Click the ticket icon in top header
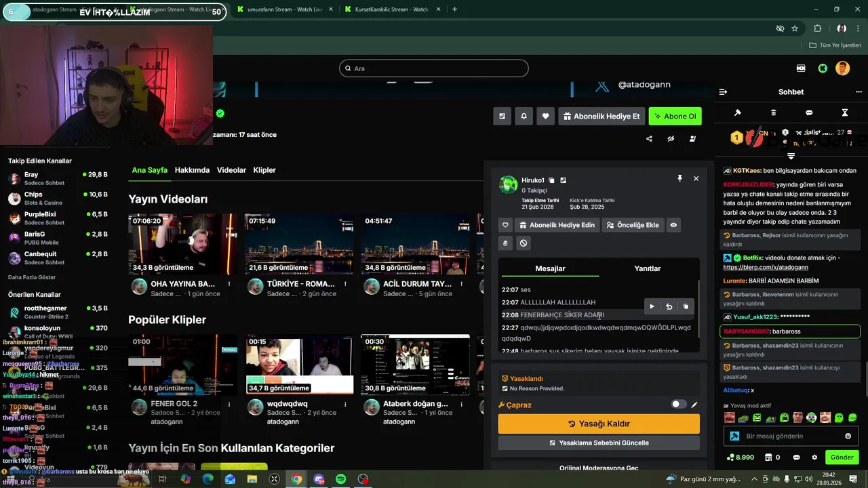868x488 pixels. [x=801, y=68]
